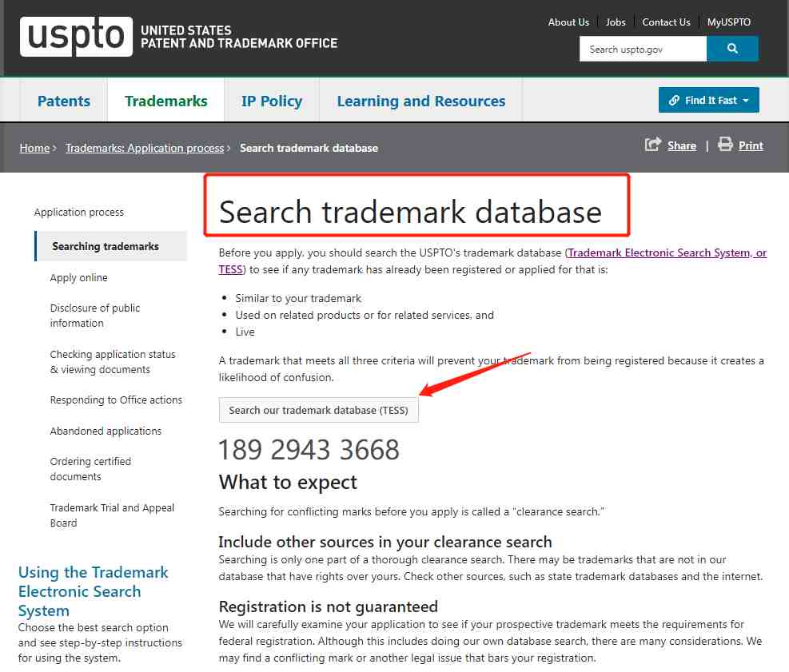Open Trademark Electronic Search System, or TESS link
Image resolution: width=789 pixels, height=672 pixels.
[667, 252]
